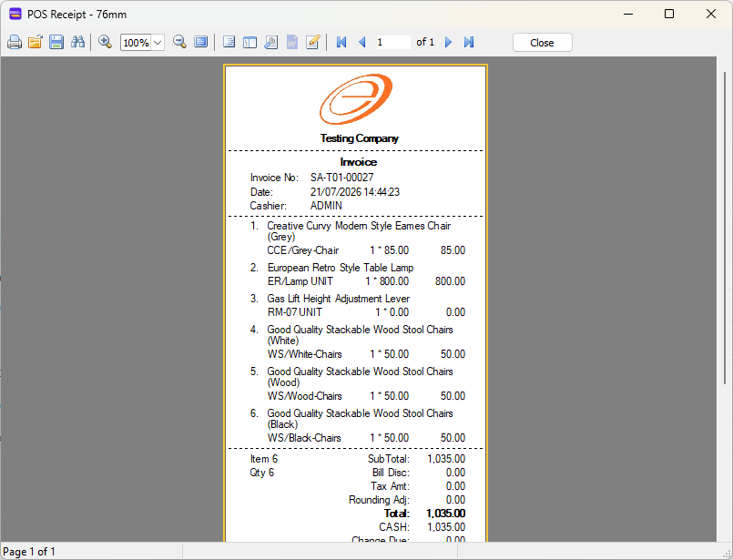Click the invoice number SA-T01-00027
733x560 pixels.
point(341,178)
